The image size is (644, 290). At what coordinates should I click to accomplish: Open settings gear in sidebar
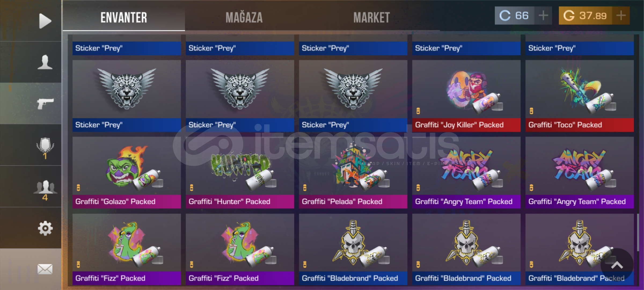pyautogui.click(x=45, y=229)
